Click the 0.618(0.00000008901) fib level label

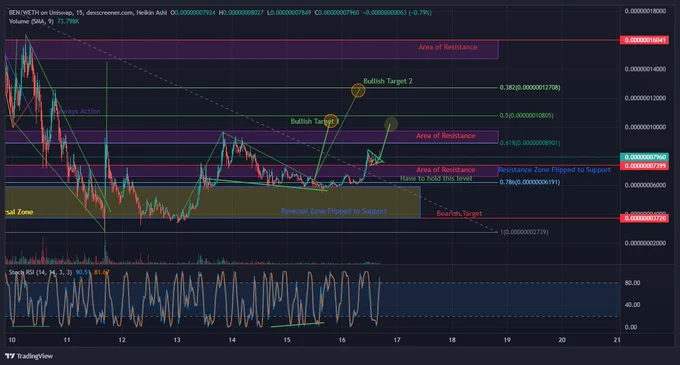(530, 143)
